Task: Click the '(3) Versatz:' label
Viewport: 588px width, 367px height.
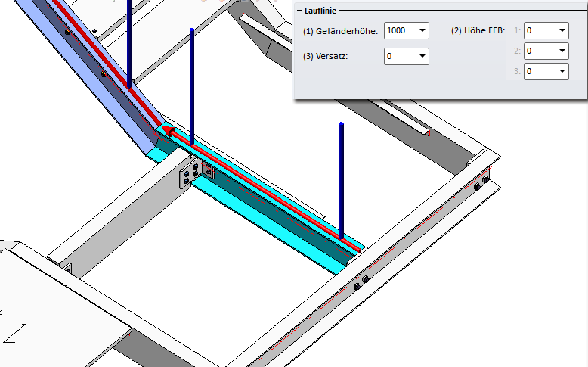Action: point(326,56)
